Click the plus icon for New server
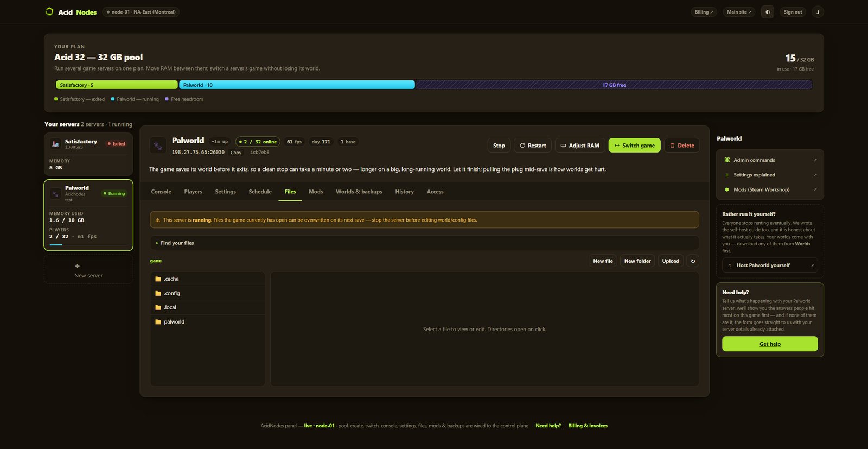 77,266
